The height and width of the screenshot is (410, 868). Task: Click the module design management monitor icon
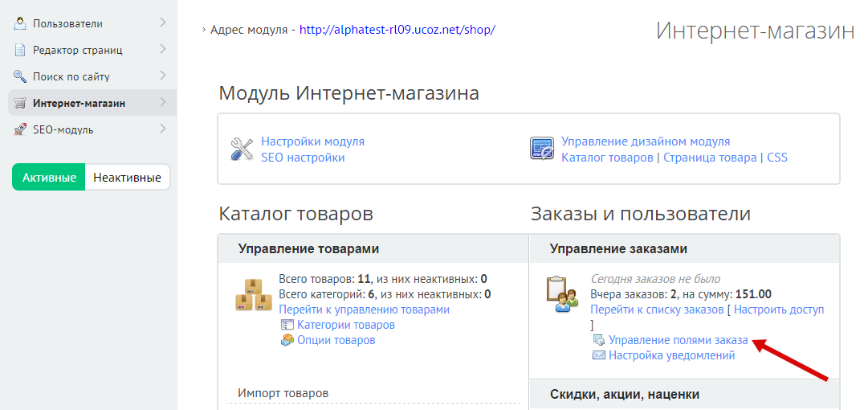pyautogui.click(x=542, y=149)
